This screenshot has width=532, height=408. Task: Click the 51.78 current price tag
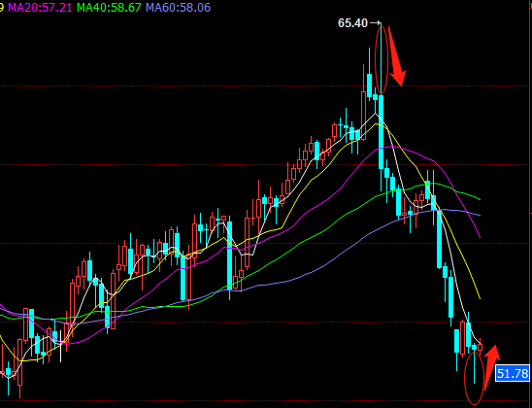click(513, 373)
